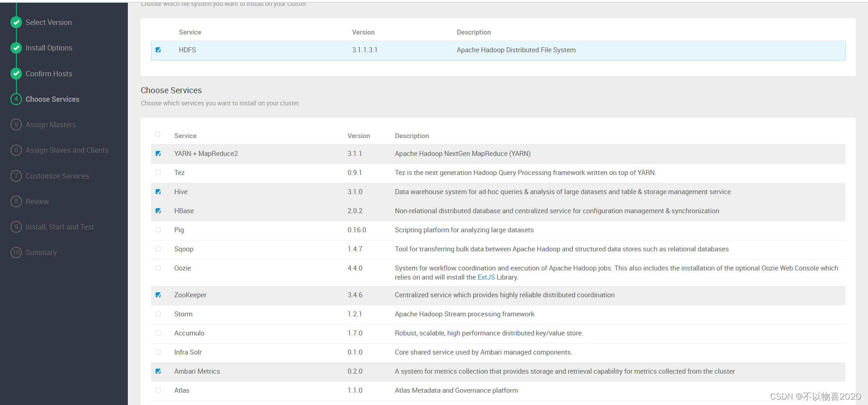Click the Select Version step checkmark icon

click(x=16, y=22)
